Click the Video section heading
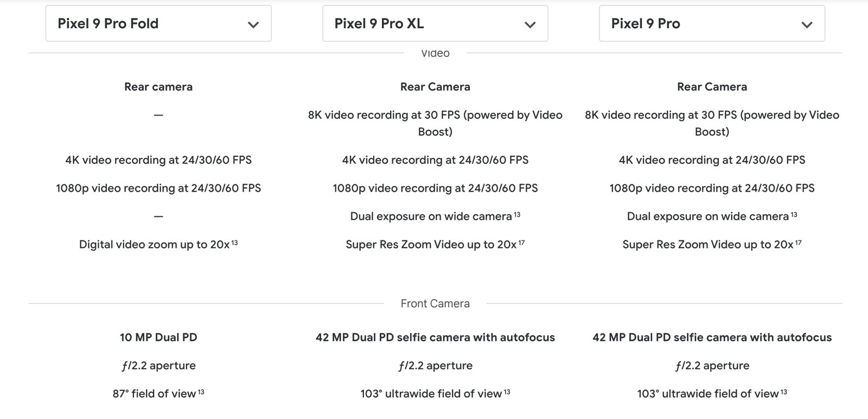This screenshot has width=868, height=419. tap(435, 53)
